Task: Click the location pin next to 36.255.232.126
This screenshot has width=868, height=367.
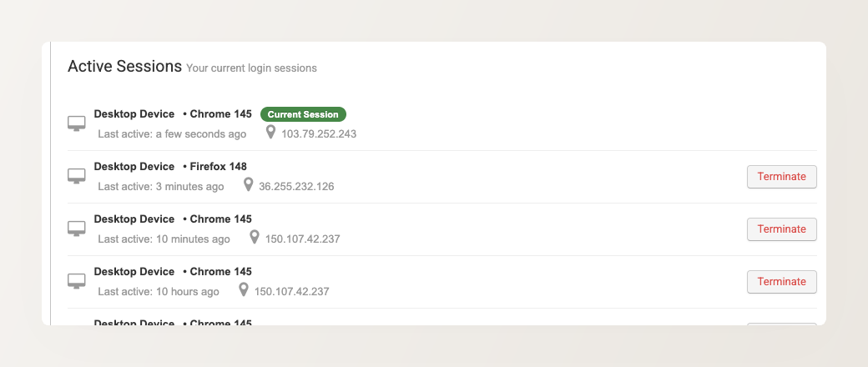Action: point(248,185)
